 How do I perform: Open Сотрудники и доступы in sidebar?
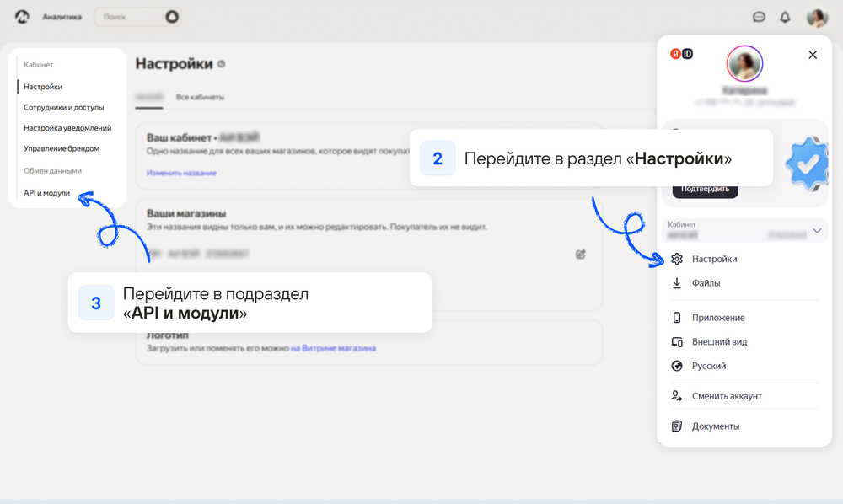pyautogui.click(x=63, y=108)
